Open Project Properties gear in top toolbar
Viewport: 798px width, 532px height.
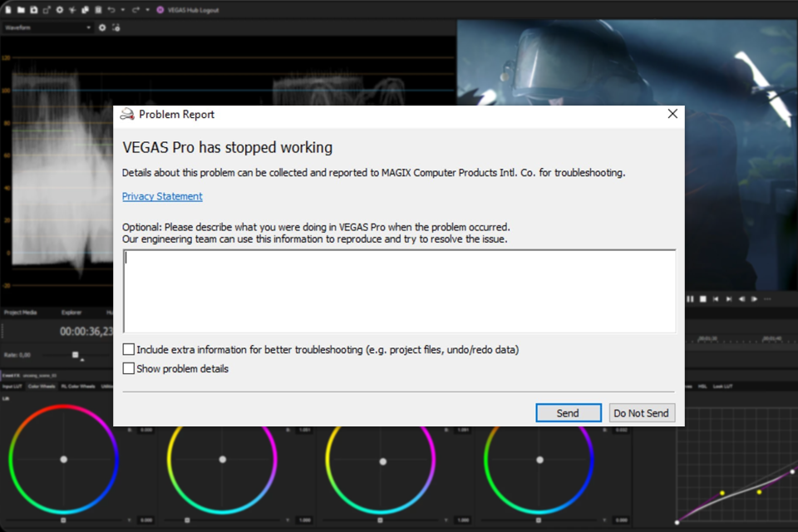point(60,10)
